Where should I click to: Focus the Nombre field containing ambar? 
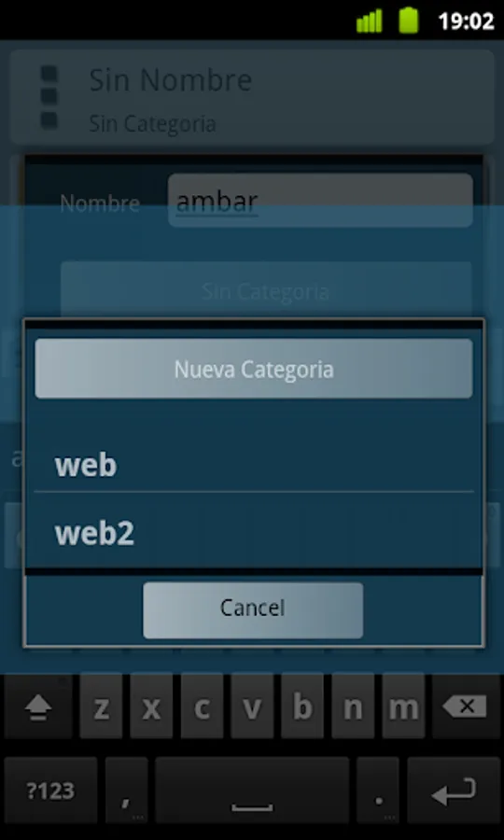pyautogui.click(x=320, y=201)
